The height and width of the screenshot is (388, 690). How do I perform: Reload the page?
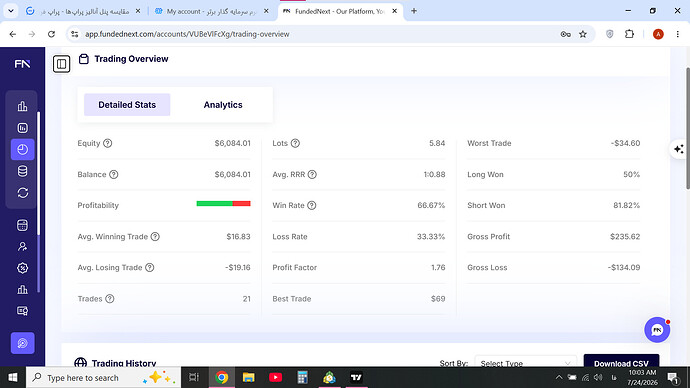[51, 34]
